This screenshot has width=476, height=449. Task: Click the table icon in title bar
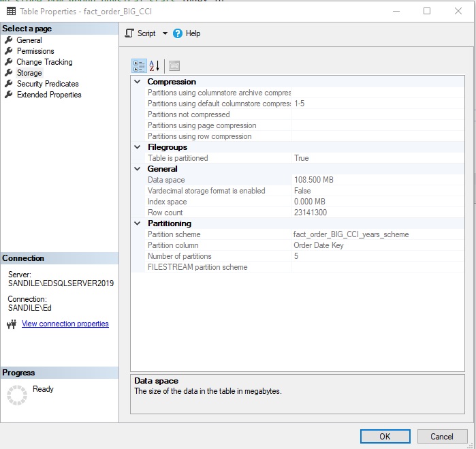11,11
